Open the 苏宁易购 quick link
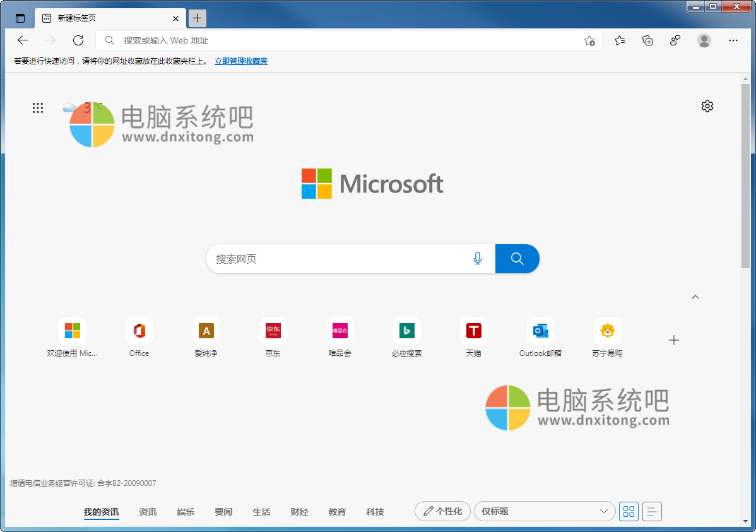Screen dimensions: 756x532 pos(608,338)
